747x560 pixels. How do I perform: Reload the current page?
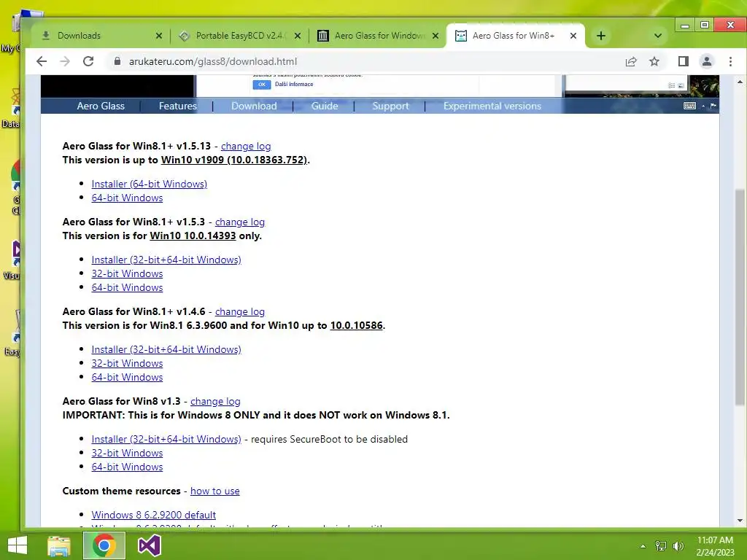88,61
